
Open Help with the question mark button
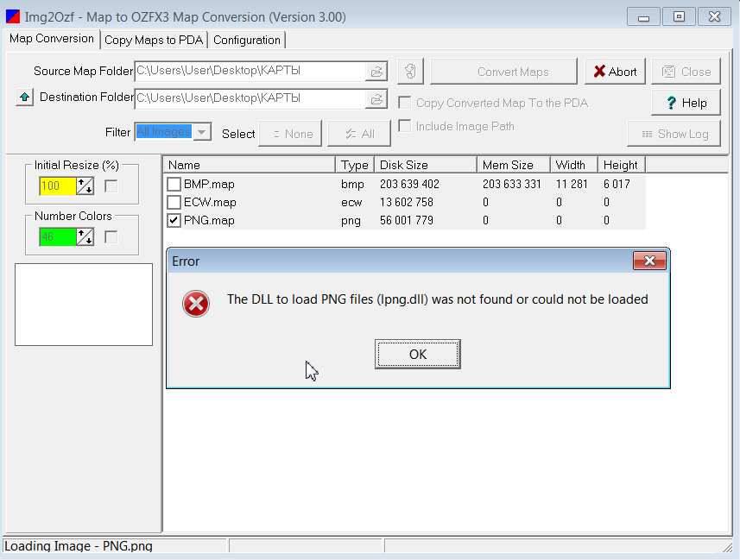click(x=686, y=103)
